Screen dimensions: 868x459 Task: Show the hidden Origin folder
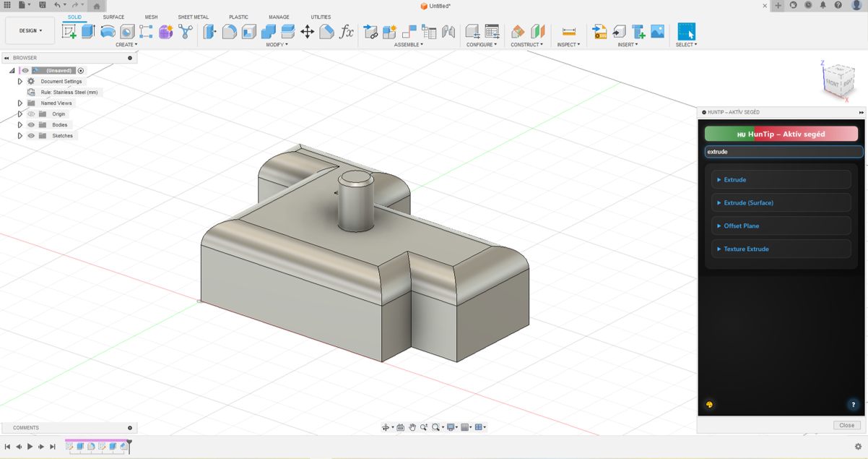[x=31, y=114]
